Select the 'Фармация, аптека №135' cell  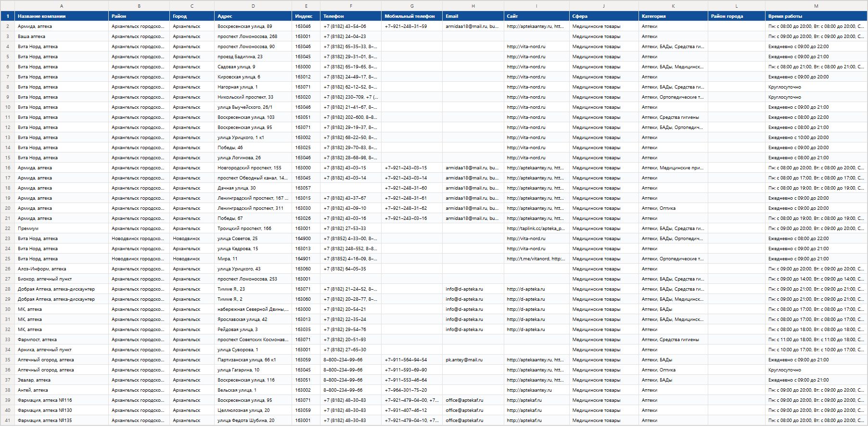tap(62, 421)
